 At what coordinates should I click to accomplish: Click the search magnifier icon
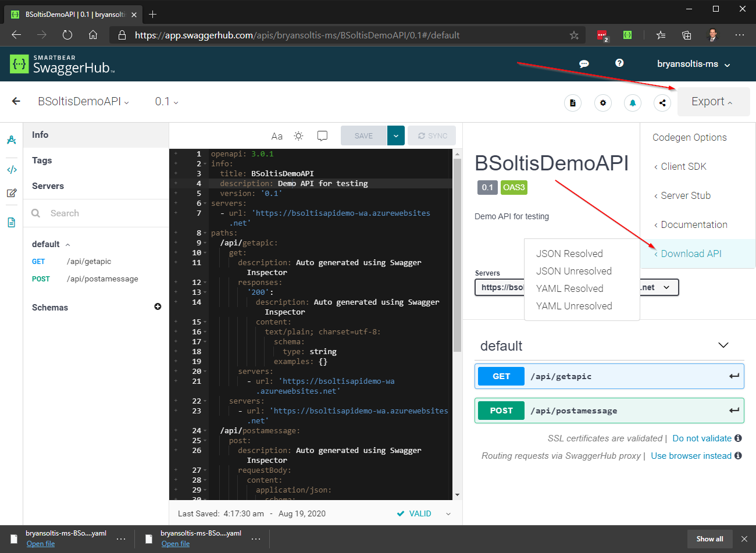[x=36, y=213]
